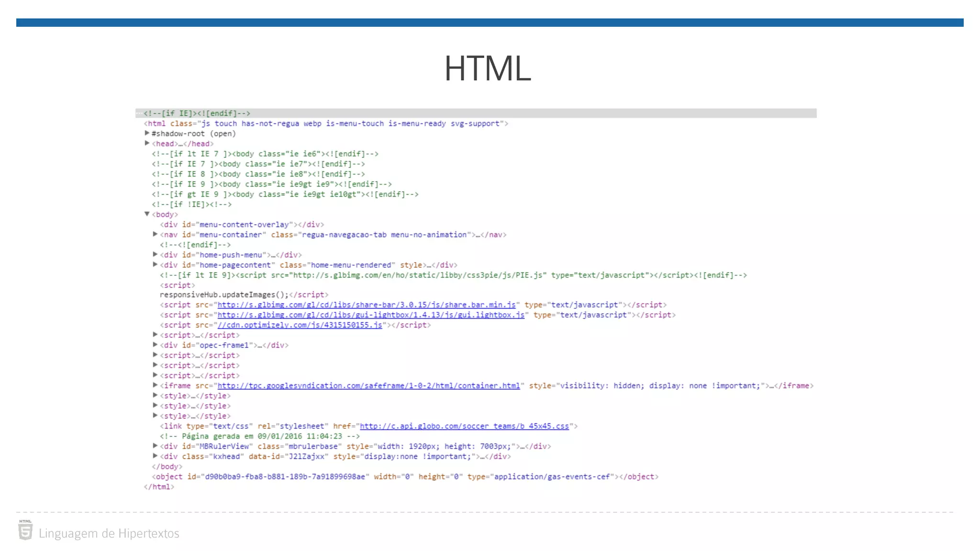Open the gui.lightbox.js script link
This screenshot has width=980, height=551.
coord(371,315)
